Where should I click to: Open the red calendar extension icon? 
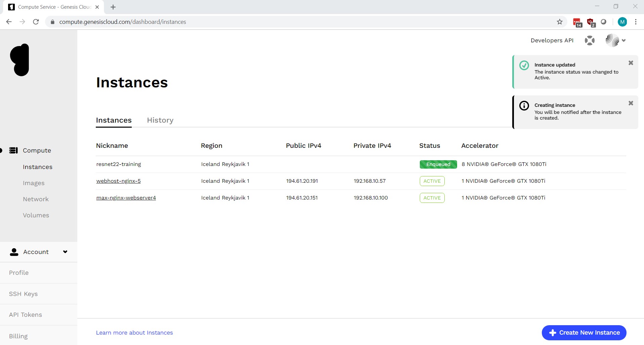click(577, 23)
